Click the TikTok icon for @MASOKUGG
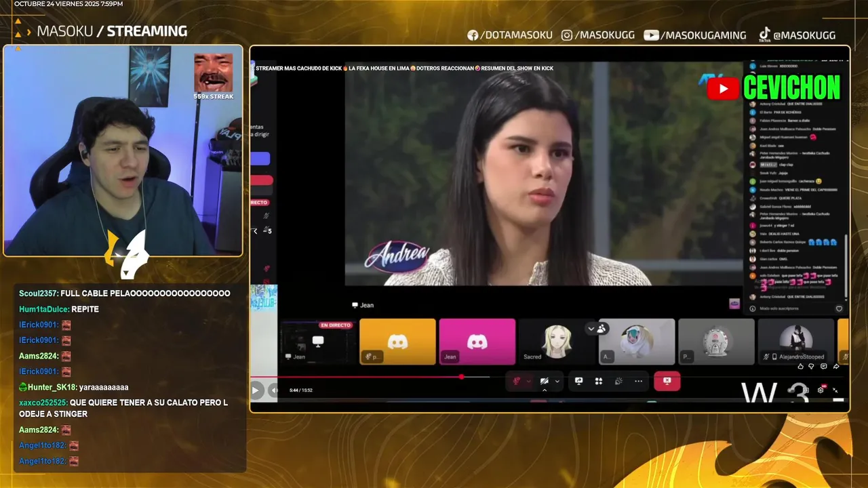The height and width of the screenshot is (488, 868). [764, 35]
